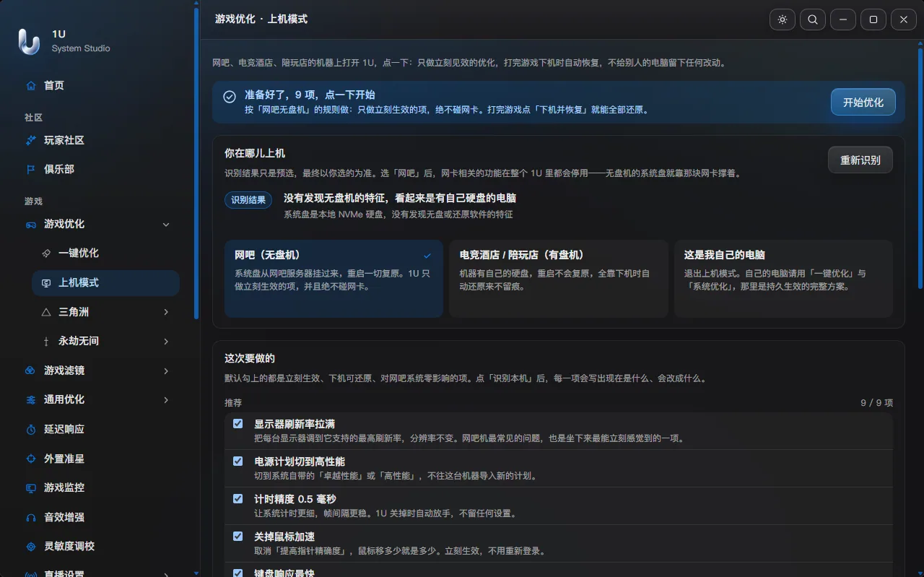Screen dimensions: 924x577
Task: Go to 一键优化 page
Action: pos(105,253)
